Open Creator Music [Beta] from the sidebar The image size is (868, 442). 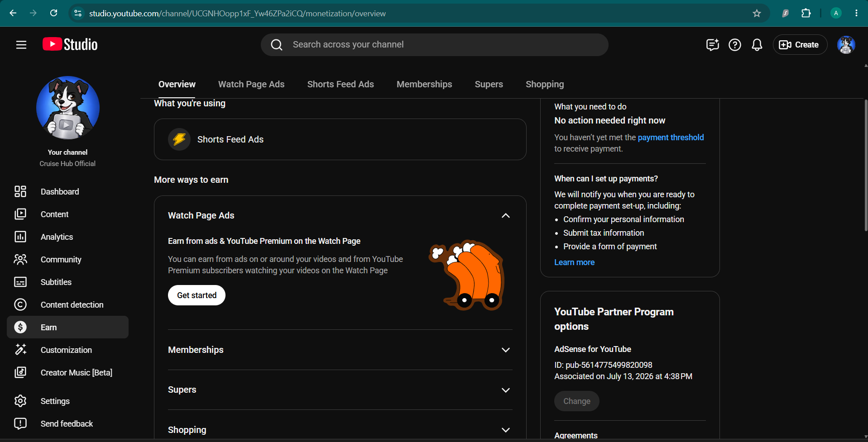pos(67,372)
